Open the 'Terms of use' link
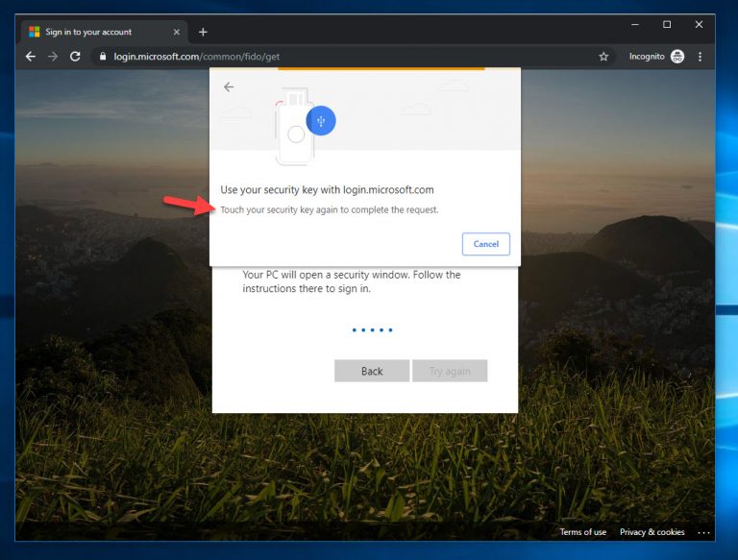Screen dimensions: 738x560 (x=583, y=532)
